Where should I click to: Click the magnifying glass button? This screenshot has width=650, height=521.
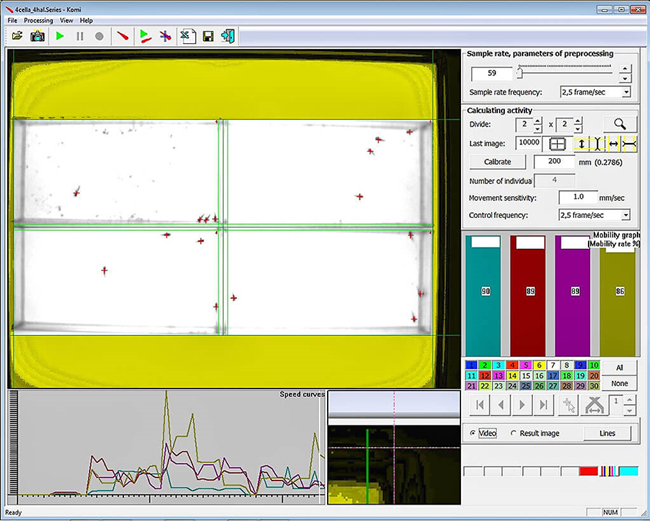click(620, 124)
